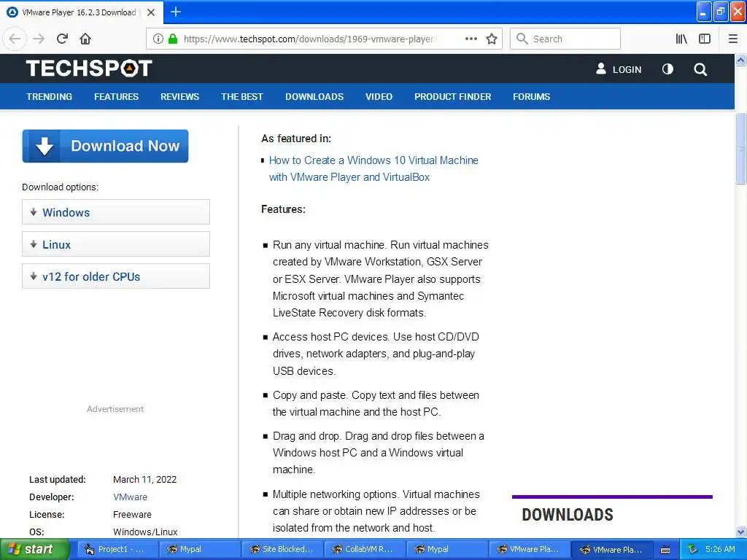This screenshot has height=560, width=747.
Task: Choose the Windows download option
Action: 116,212
